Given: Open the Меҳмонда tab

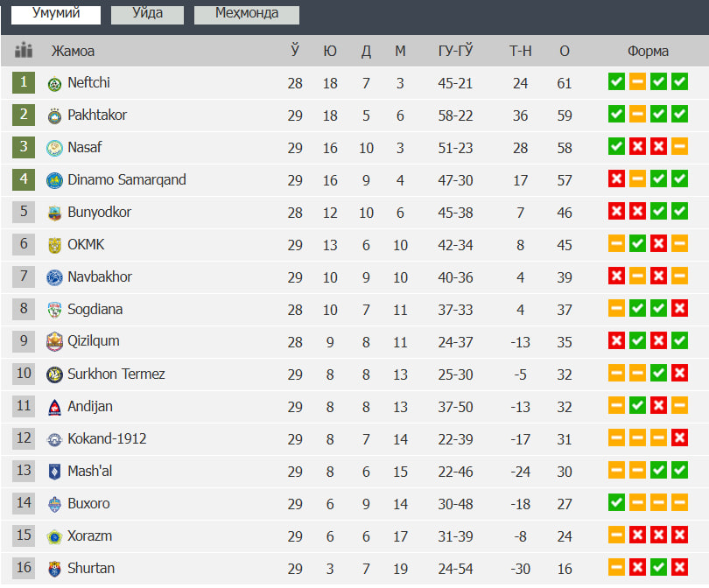Looking at the screenshot, I should [246, 13].
